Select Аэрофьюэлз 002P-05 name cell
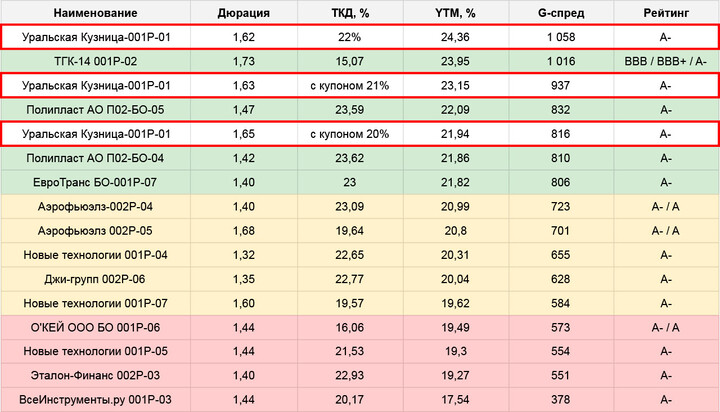 95,231
